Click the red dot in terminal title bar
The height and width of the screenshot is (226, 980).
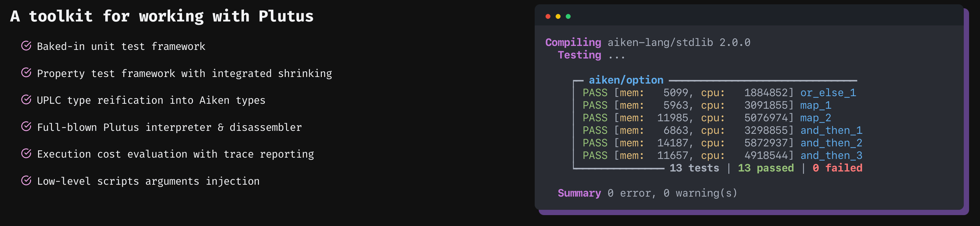coord(548,16)
